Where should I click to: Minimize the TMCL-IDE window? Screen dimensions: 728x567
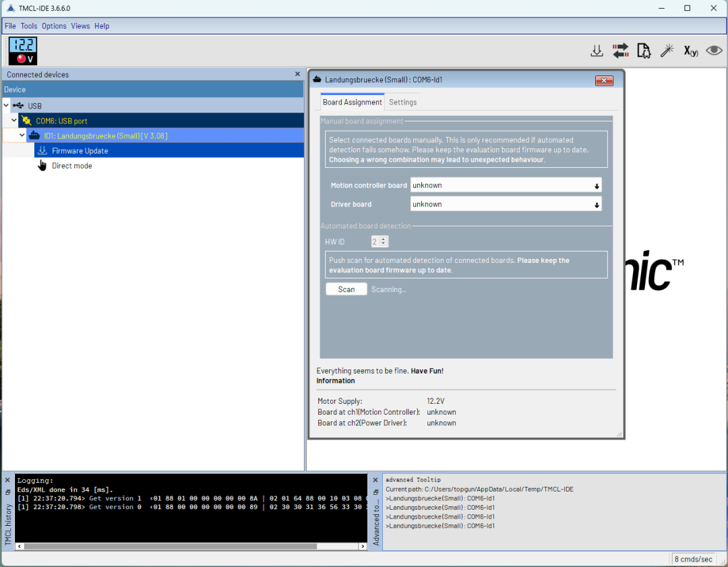click(662, 8)
